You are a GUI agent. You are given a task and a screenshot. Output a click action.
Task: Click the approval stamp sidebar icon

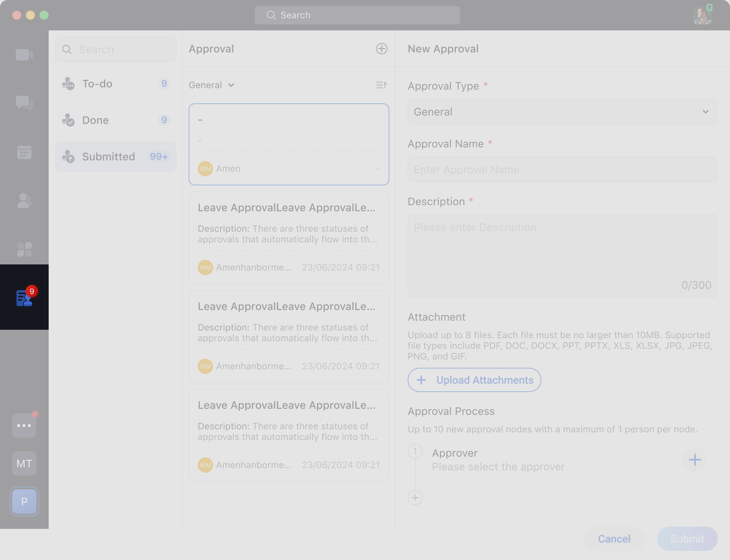[24, 297]
